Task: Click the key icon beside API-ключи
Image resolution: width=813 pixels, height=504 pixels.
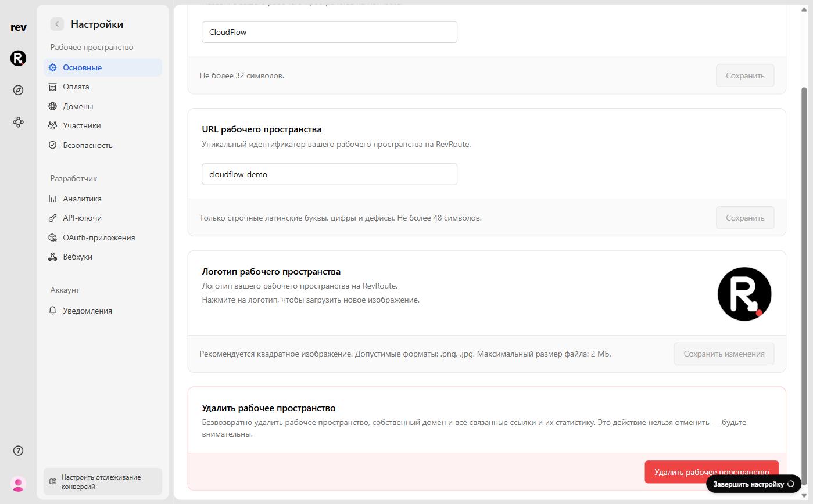Action: point(53,218)
